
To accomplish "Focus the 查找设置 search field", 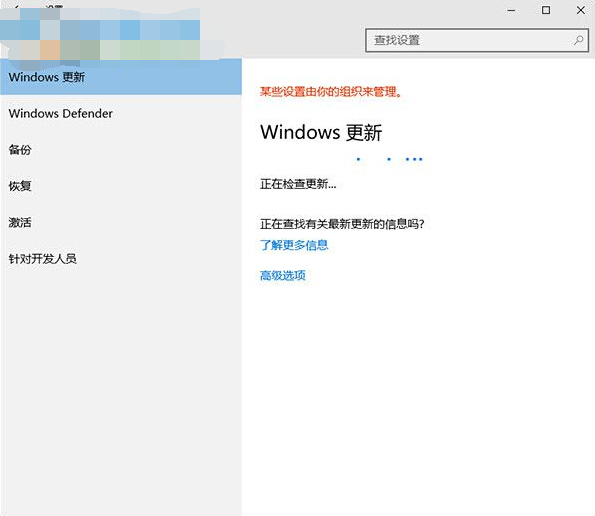I will point(477,40).
